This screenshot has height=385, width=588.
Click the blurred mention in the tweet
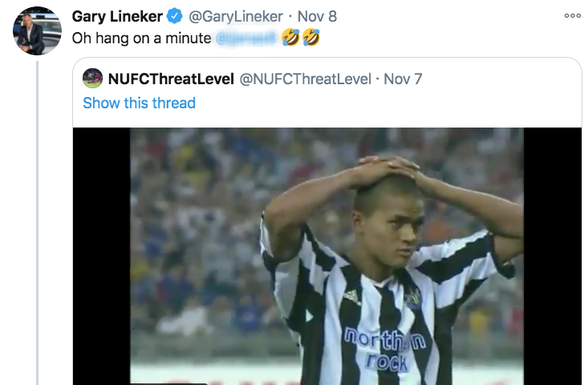click(246, 38)
